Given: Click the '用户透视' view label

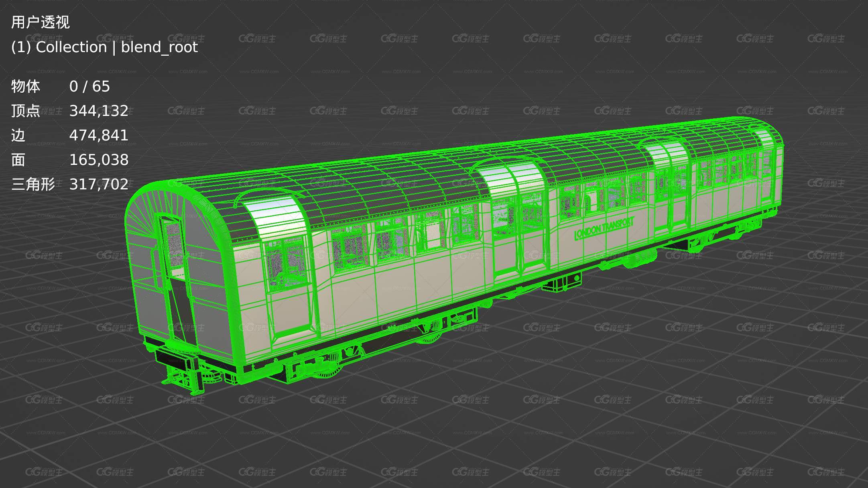Looking at the screenshot, I should pyautogui.click(x=41, y=22).
